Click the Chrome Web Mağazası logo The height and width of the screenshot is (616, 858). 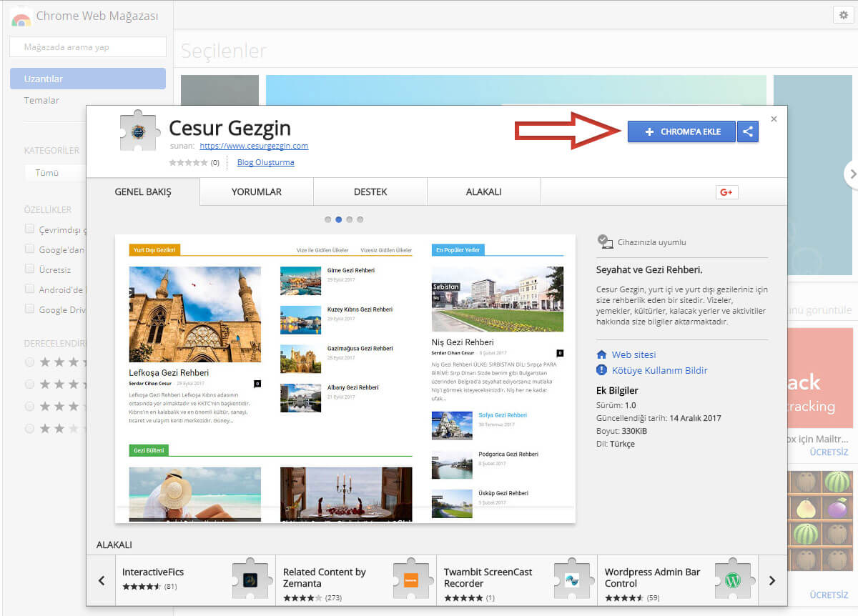[x=21, y=16]
